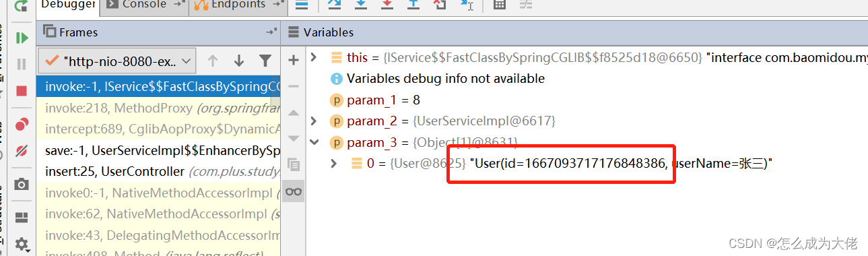Click the red Force Step Into icon
This screenshot has height=256, width=868.
click(387, 5)
